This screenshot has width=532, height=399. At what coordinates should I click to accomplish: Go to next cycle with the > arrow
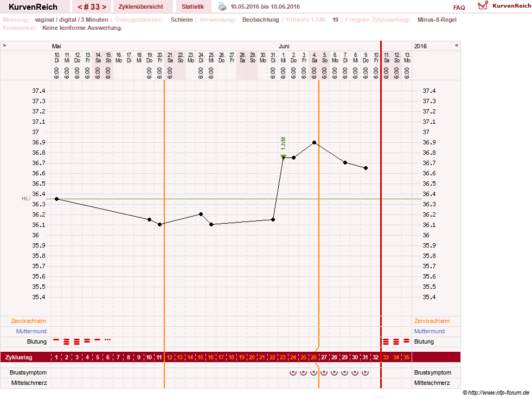104,7
